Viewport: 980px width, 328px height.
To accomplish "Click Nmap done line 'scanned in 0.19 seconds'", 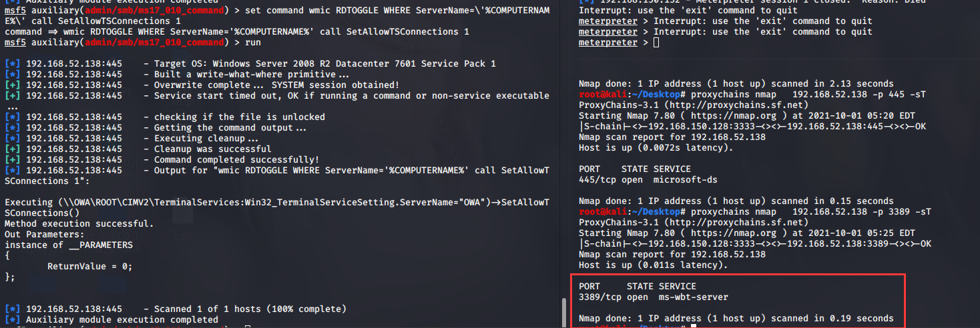I will click(x=736, y=319).
